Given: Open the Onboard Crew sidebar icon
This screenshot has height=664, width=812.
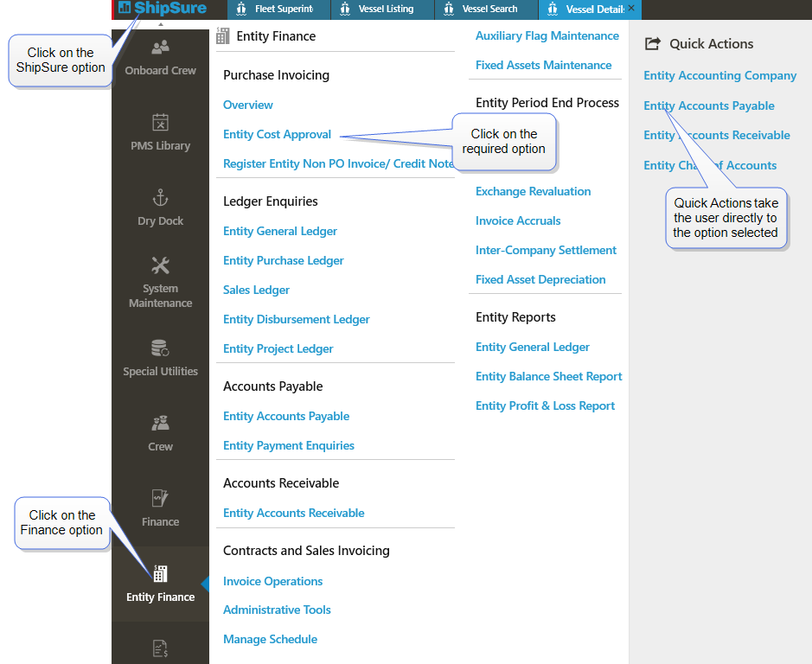Looking at the screenshot, I should tap(160, 48).
